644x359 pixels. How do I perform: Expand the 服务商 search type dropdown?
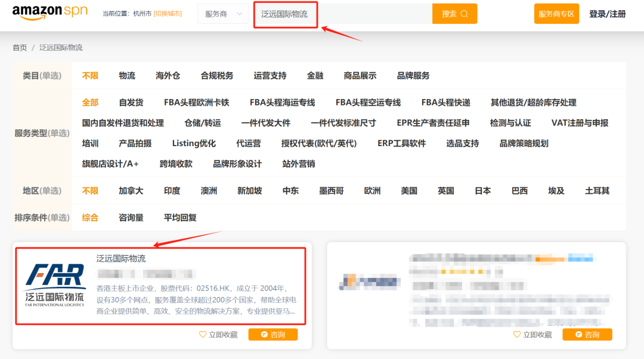point(222,14)
